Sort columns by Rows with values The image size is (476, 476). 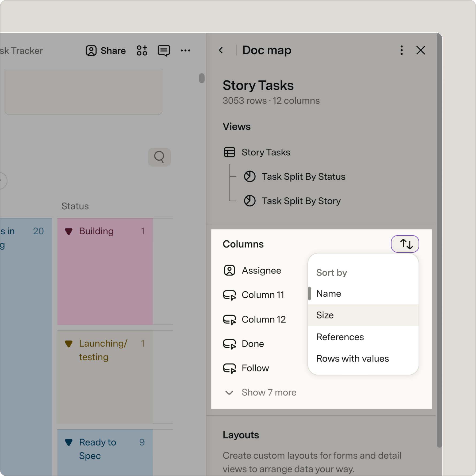[363, 359]
